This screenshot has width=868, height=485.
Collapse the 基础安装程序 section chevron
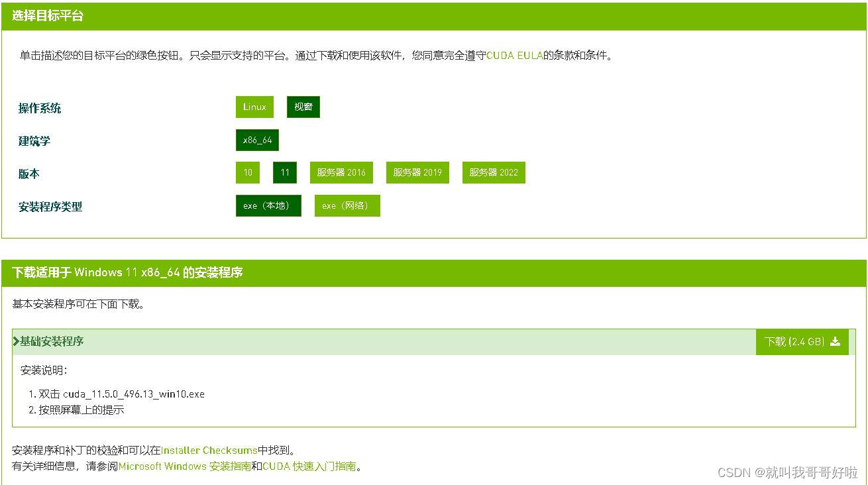point(15,342)
